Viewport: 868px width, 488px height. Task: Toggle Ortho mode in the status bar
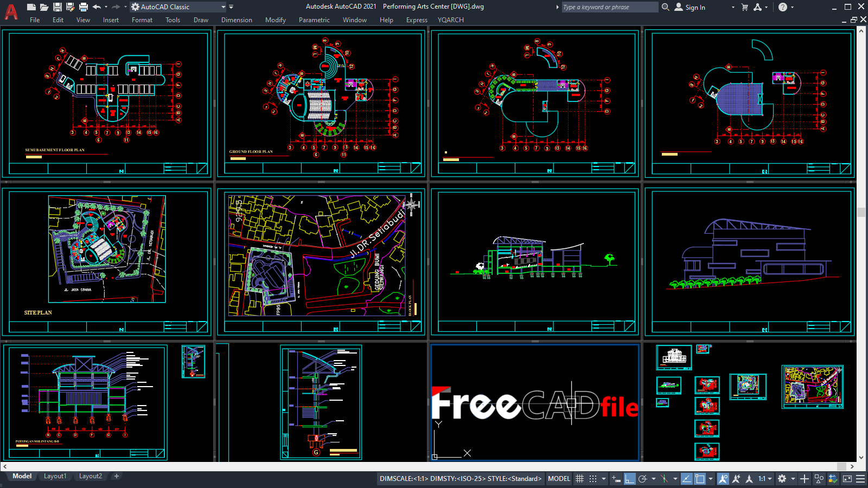click(630, 478)
